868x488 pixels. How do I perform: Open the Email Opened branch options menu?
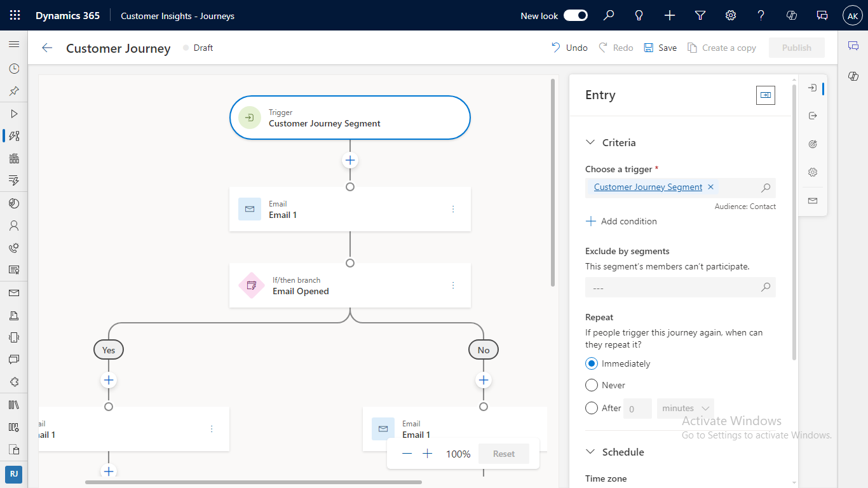(x=453, y=285)
